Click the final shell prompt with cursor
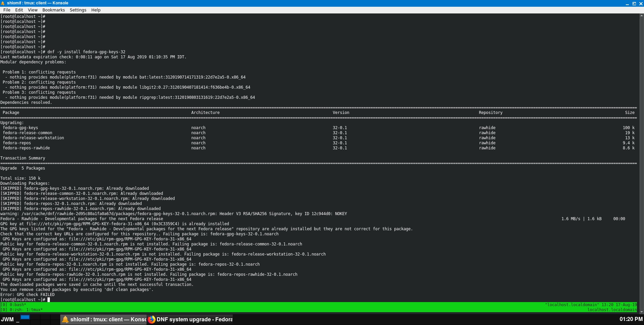The height and width of the screenshot is (325, 644). (25, 300)
